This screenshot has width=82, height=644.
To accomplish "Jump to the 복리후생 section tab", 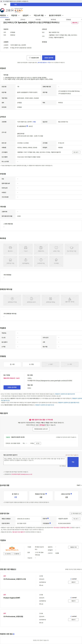I will point(53,19).
